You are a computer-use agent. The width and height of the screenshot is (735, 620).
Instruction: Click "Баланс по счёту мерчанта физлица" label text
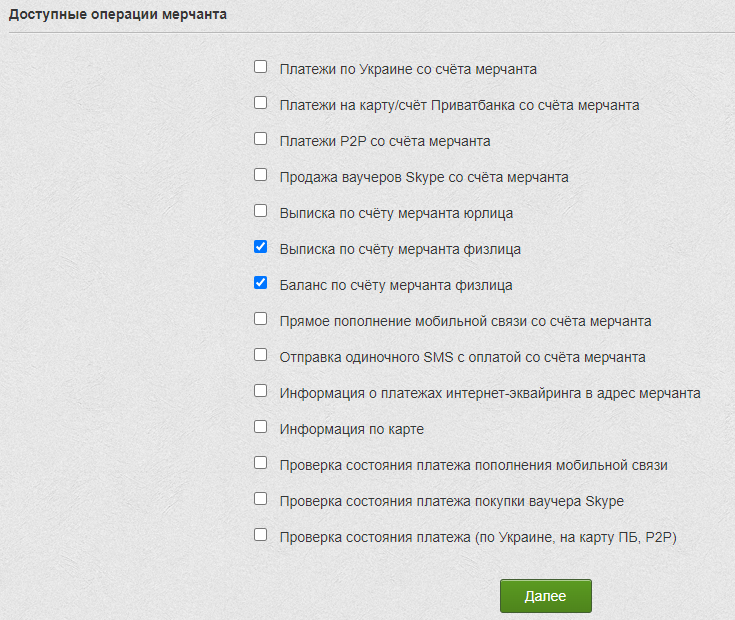[x=397, y=285]
